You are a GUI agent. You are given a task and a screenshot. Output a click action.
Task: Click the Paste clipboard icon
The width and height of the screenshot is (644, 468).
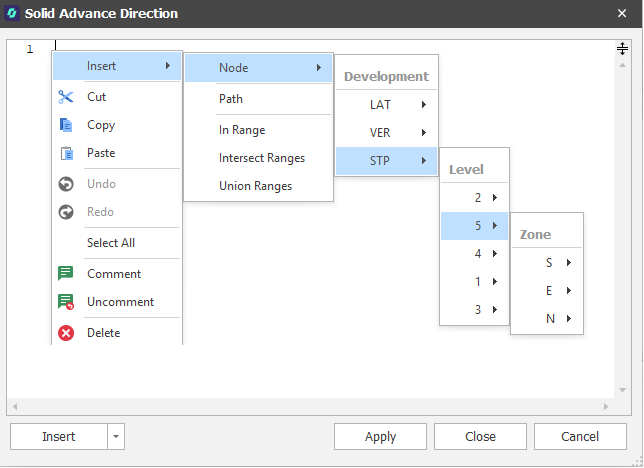(x=66, y=153)
